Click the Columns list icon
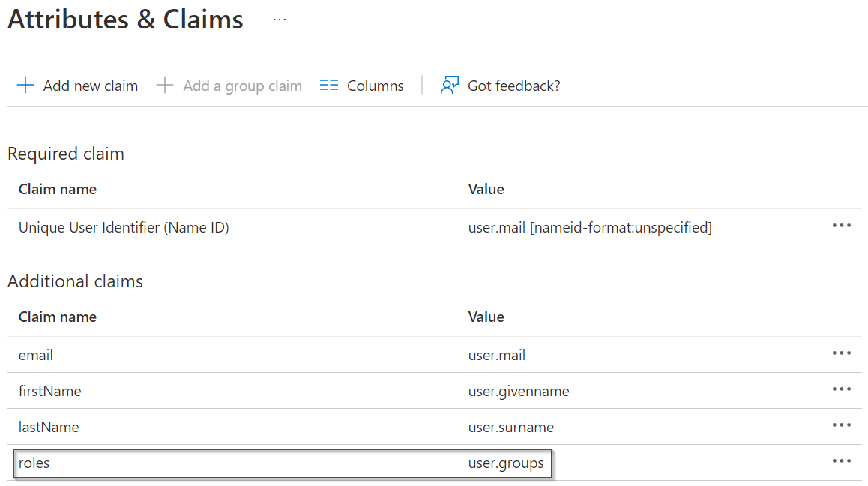The height and width of the screenshot is (486, 868). point(329,85)
